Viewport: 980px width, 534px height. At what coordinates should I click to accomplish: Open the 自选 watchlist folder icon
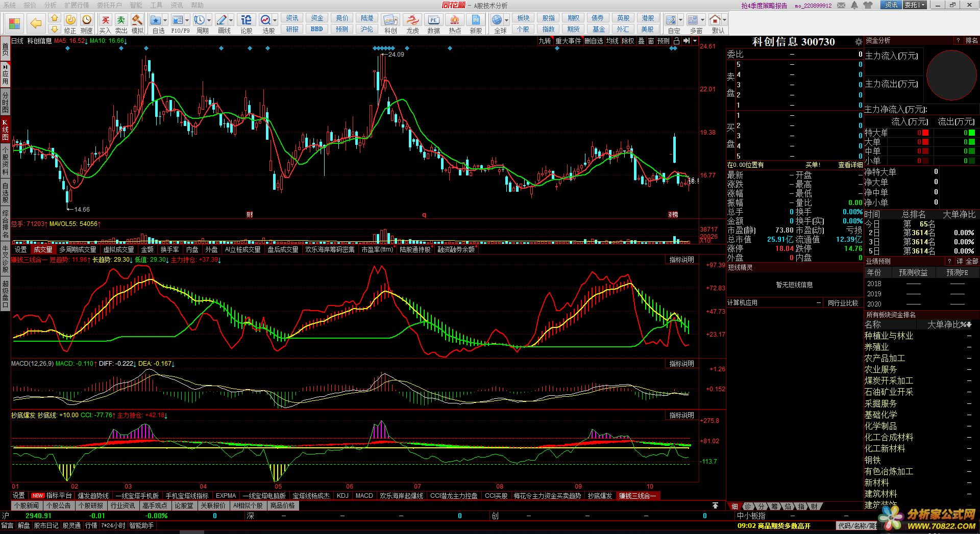coord(156,20)
